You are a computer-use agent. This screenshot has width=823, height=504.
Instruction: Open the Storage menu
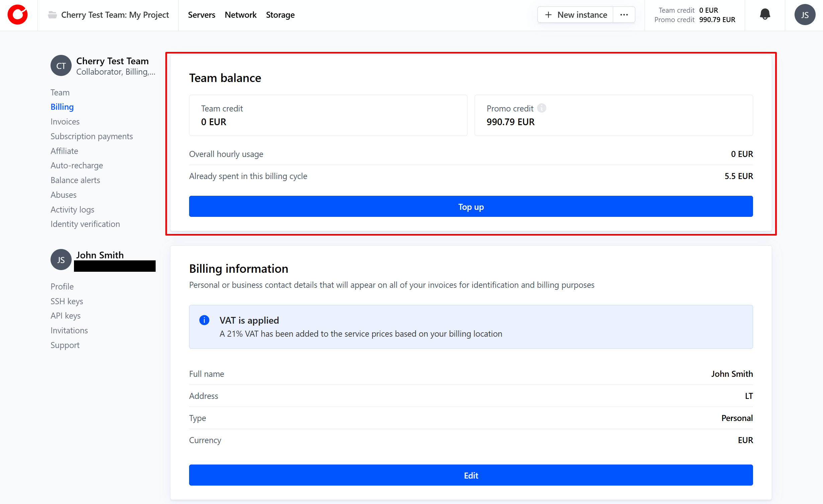point(280,15)
